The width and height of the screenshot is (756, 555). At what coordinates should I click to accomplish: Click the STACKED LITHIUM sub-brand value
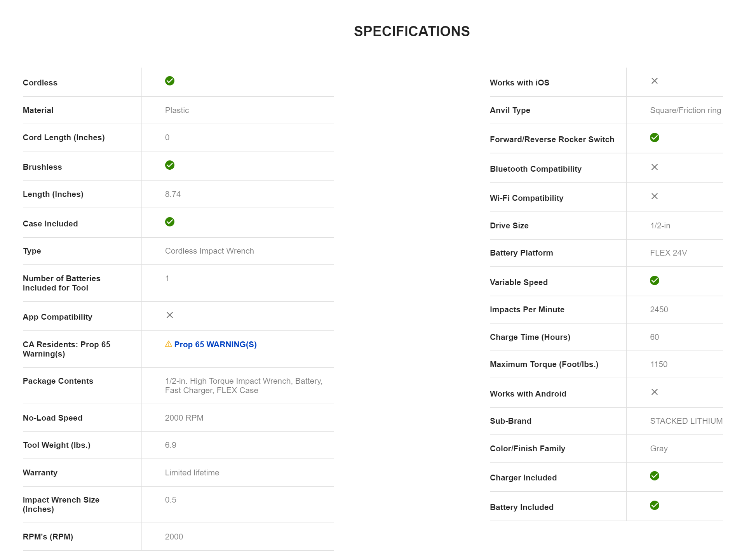[686, 421]
